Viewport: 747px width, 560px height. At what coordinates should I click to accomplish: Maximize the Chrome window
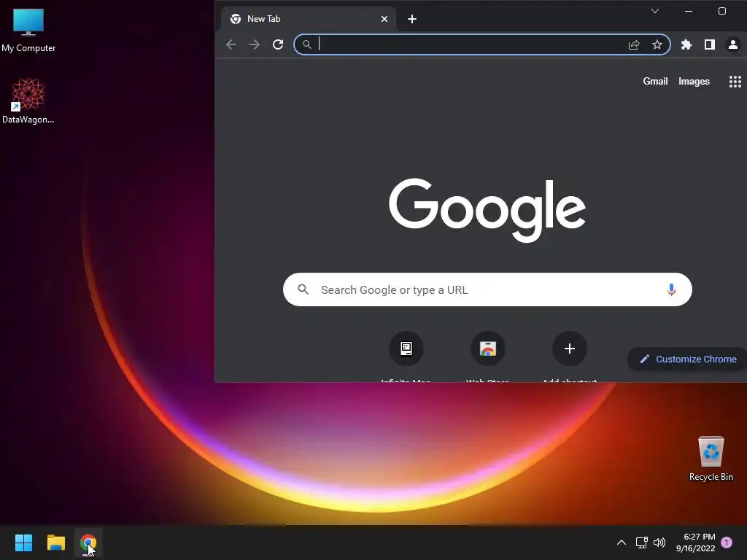coord(721,11)
